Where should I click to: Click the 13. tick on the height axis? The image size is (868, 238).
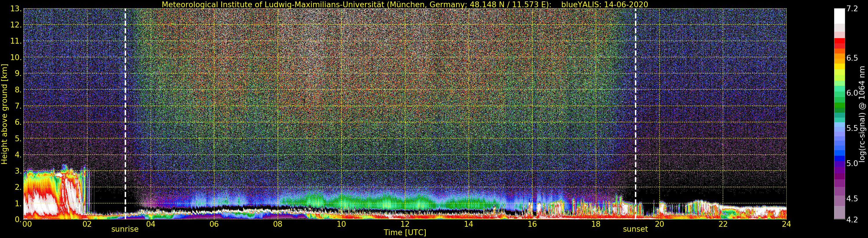pyautogui.click(x=16, y=9)
